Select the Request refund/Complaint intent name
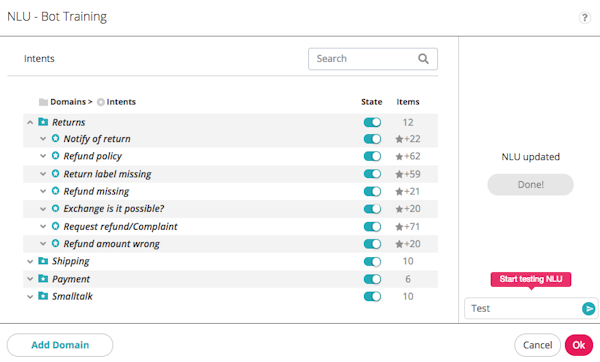 click(x=120, y=227)
